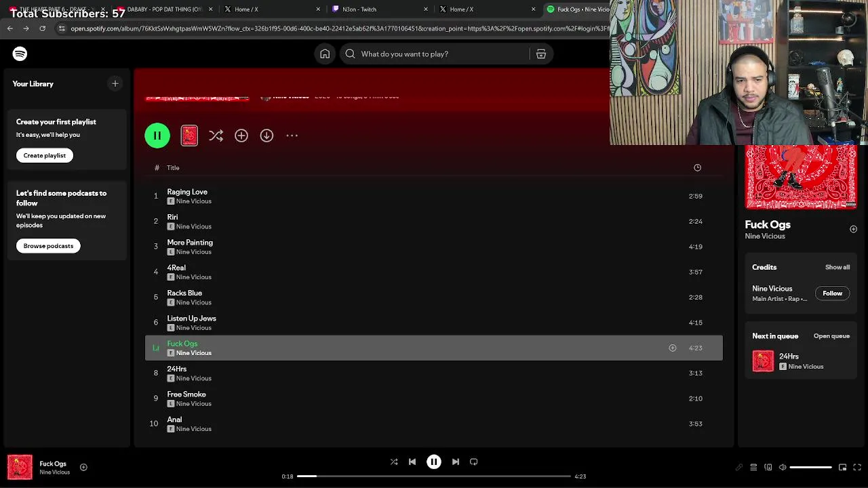Screen dimensions: 868x488
Task: Enter full screen player mode
Action: (x=858, y=467)
